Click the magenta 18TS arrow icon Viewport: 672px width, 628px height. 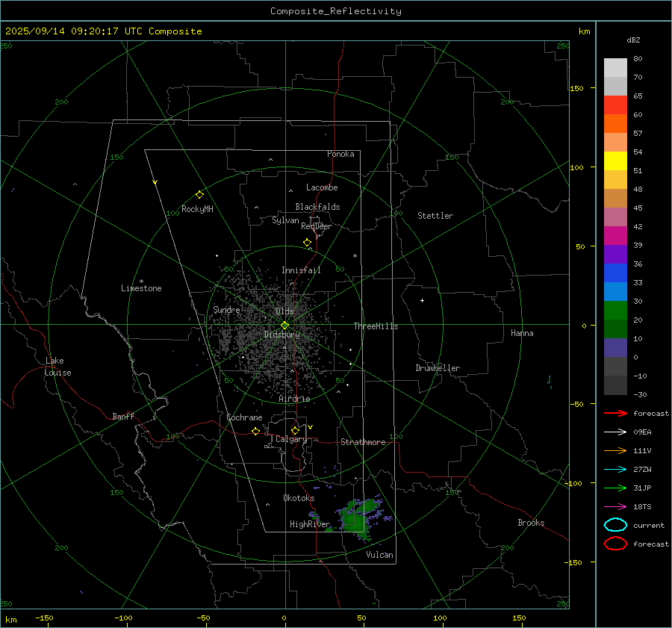(615, 507)
